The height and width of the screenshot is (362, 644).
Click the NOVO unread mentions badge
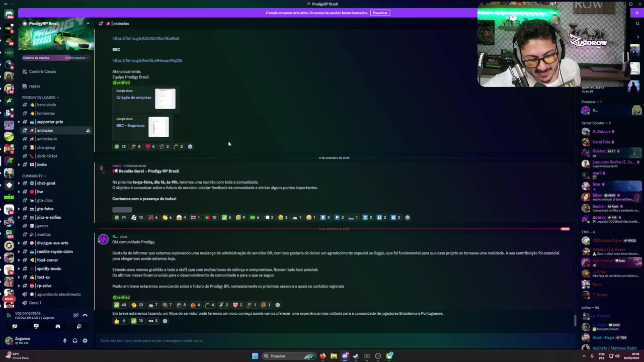click(x=9, y=299)
